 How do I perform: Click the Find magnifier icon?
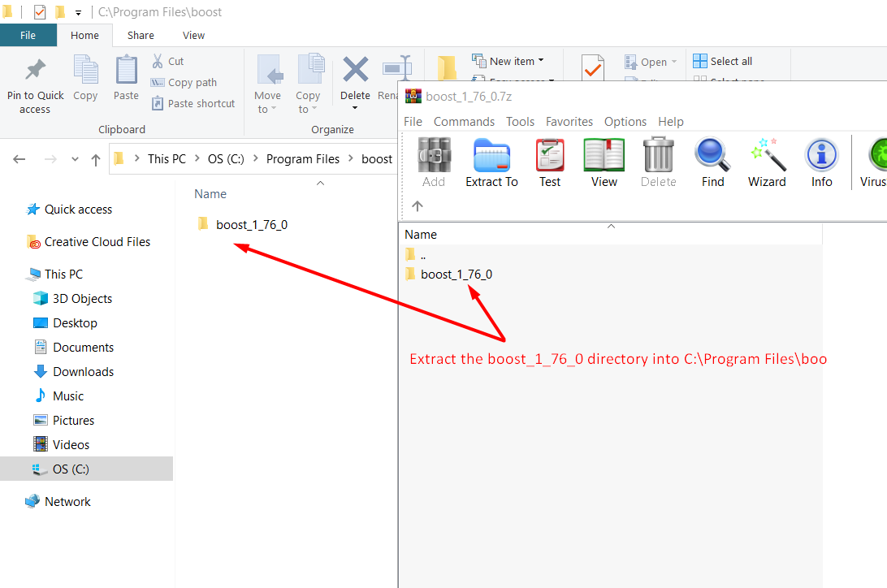pos(713,154)
